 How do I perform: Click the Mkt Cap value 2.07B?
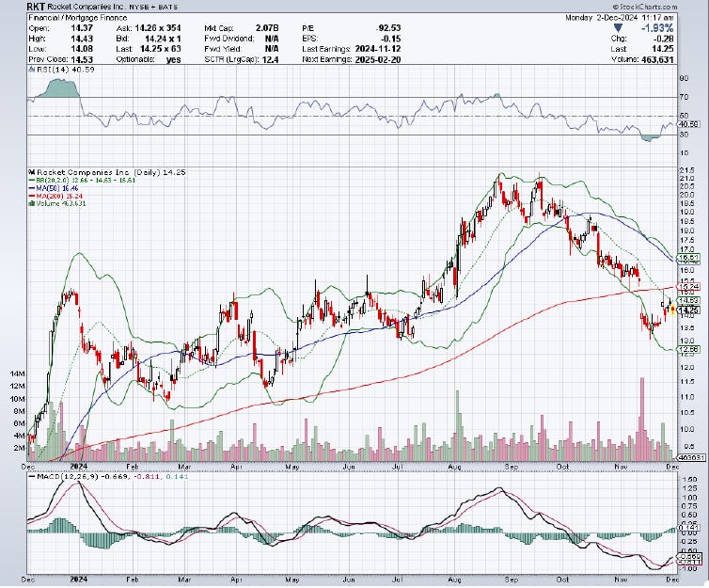(267, 28)
